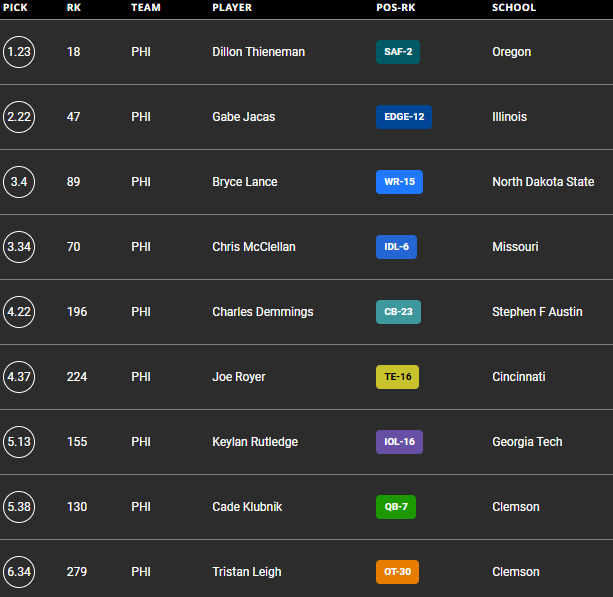The image size is (613, 597).
Task: Open Cade Klubnik player link
Action: 247,507
